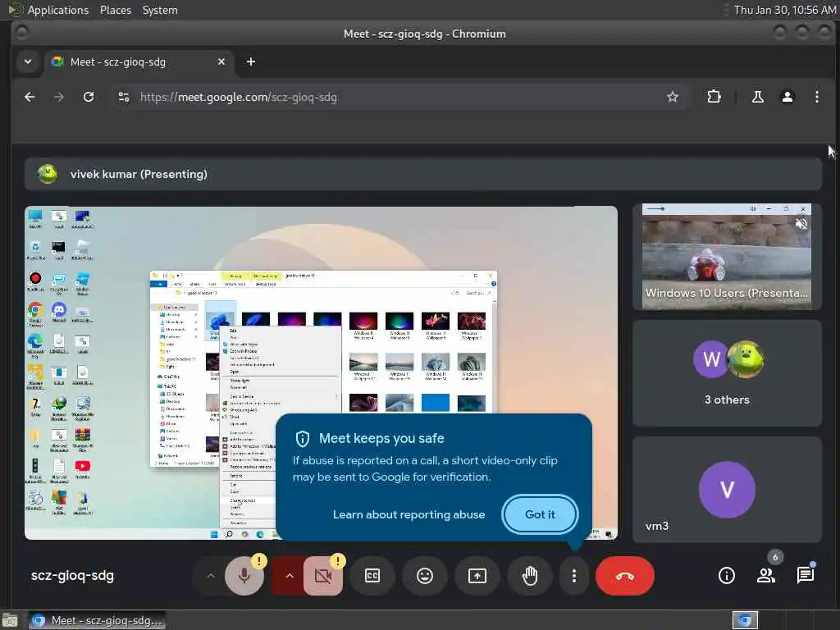
Task: Click the W avatar in 3 others tile
Action: [x=711, y=359]
